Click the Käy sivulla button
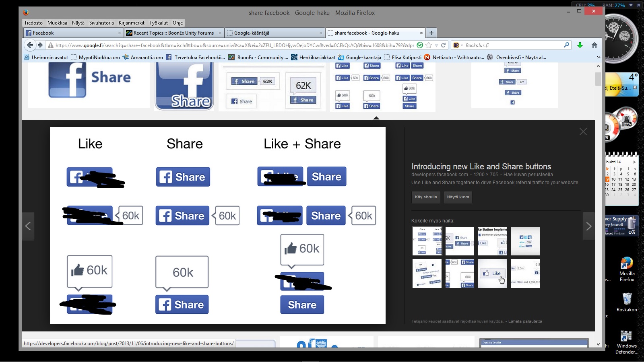 pos(426,197)
